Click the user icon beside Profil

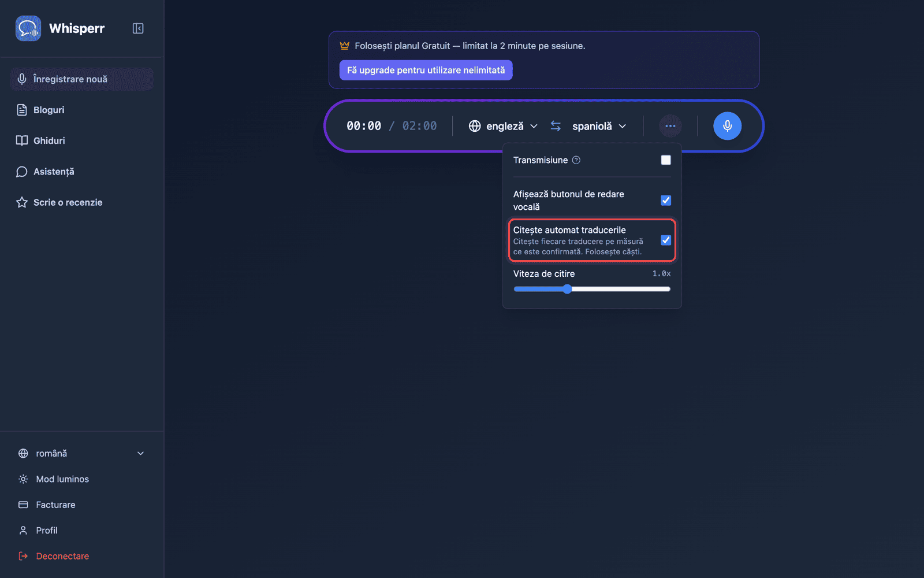coord(23,531)
